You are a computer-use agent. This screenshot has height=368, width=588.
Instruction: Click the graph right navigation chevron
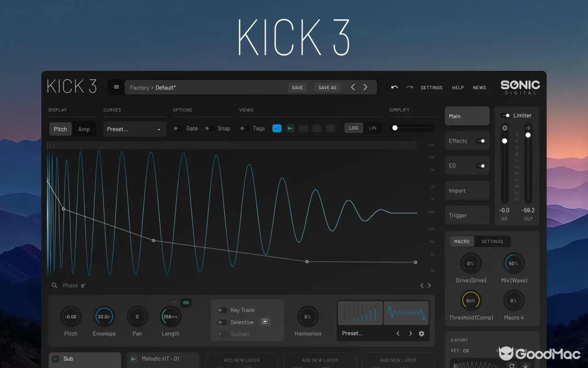tap(430, 286)
